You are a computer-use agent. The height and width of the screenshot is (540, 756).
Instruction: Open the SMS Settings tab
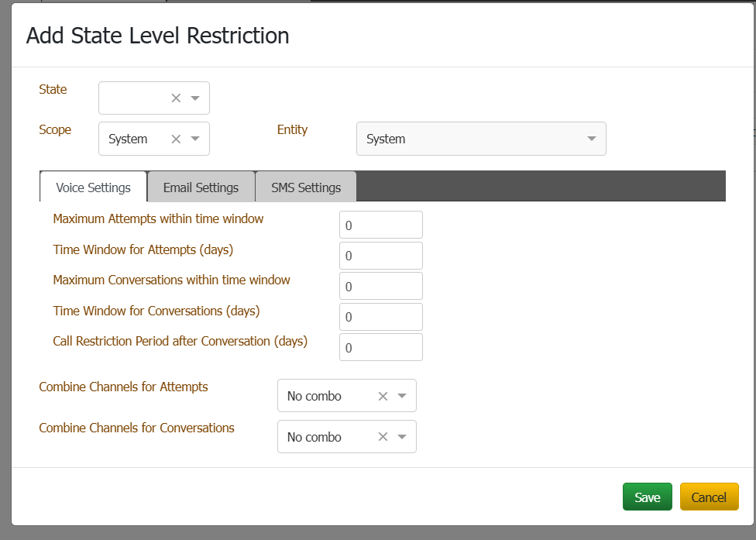tap(306, 187)
